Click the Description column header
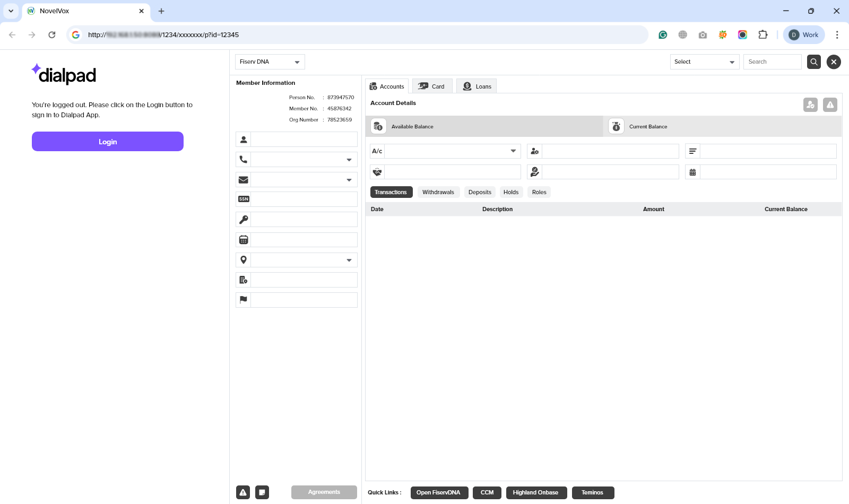The image size is (849, 504). tap(497, 209)
